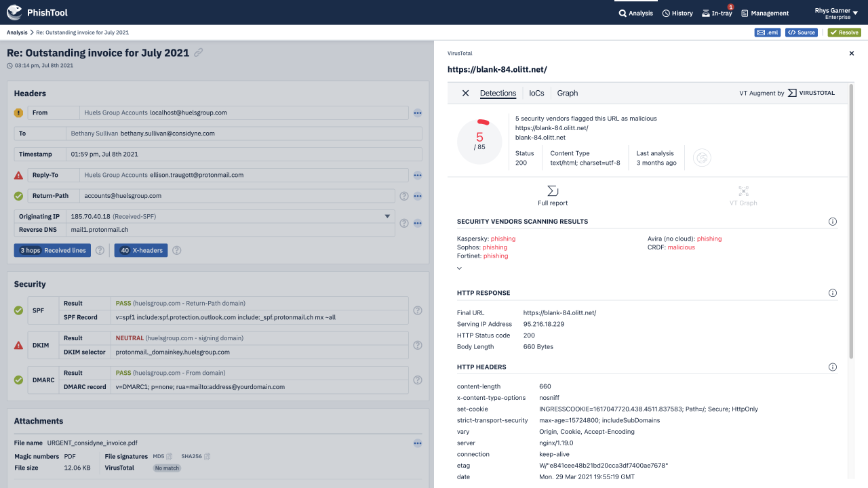Open help icon next to X-headers
Image resolution: width=868 pixels, height=488 pixels.
176,250
